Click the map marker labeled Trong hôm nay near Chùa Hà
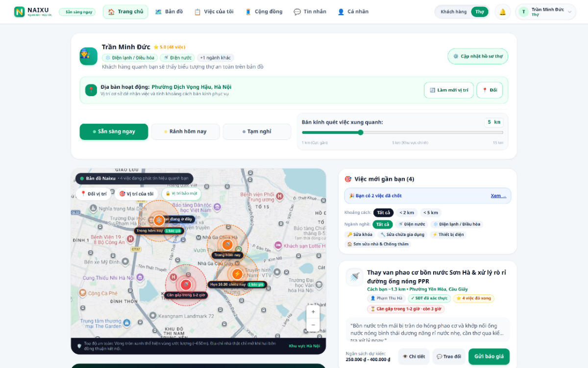Viewport: 588px width, 368px height. coord(227,244)
